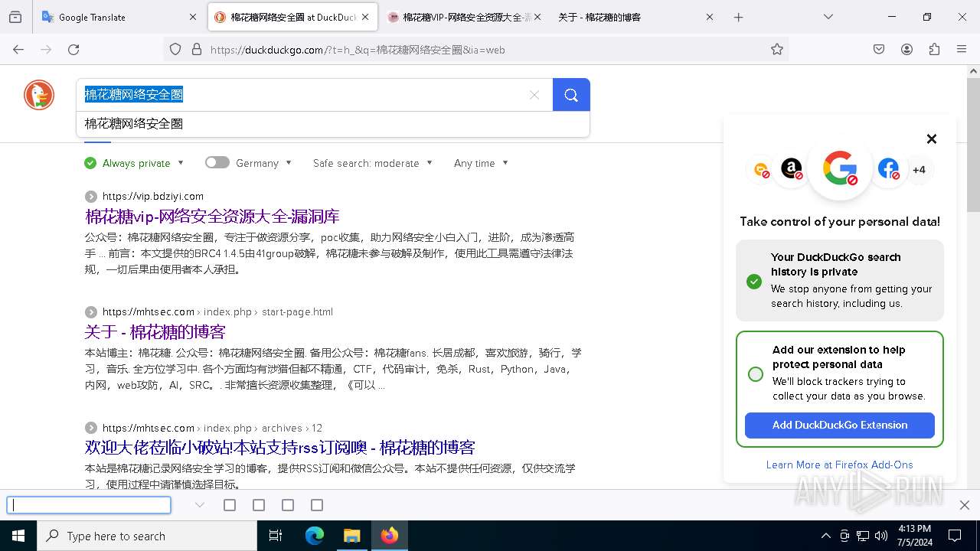Open the Save to Pocket icon
Viewport: 980px width, 551px height.
click(879, 49)
